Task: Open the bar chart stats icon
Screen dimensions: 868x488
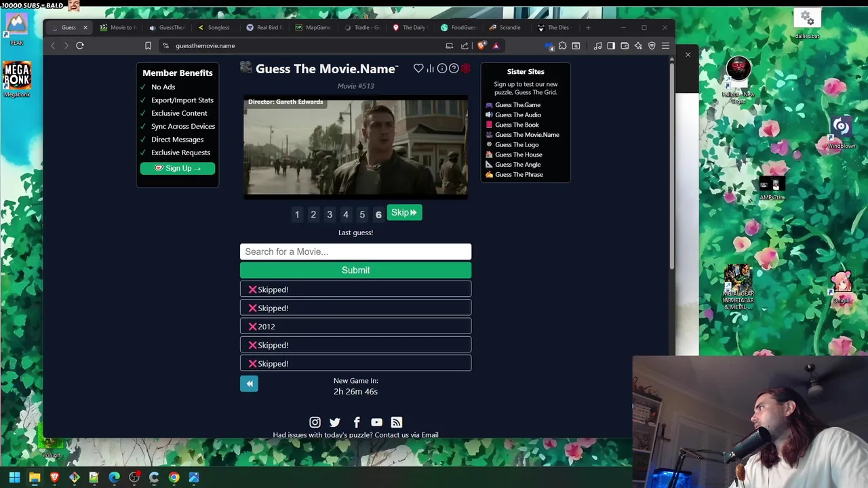Action: pyautogui.click(x=431, y=68)
